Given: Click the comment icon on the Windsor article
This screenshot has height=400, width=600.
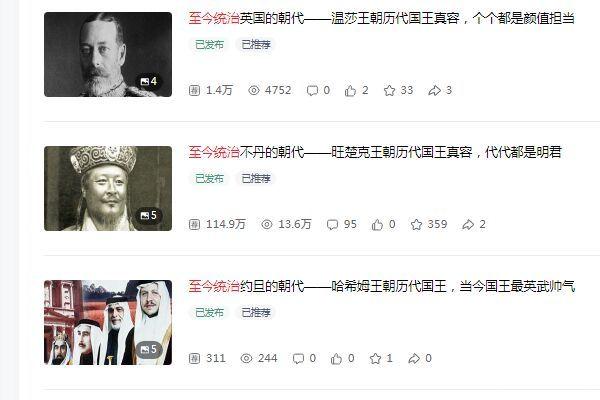Looking at the screenshot, I should tap(312, 90).
